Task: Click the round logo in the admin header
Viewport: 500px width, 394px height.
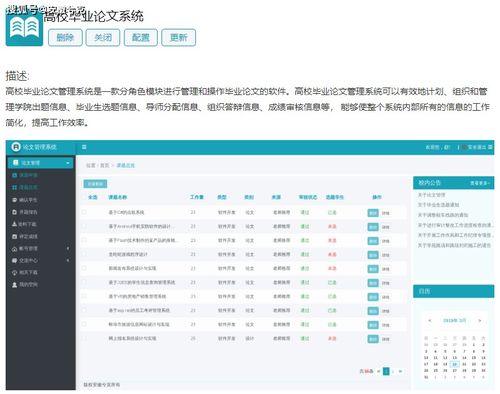Action: pyautogui.click(x=16, y=147)
